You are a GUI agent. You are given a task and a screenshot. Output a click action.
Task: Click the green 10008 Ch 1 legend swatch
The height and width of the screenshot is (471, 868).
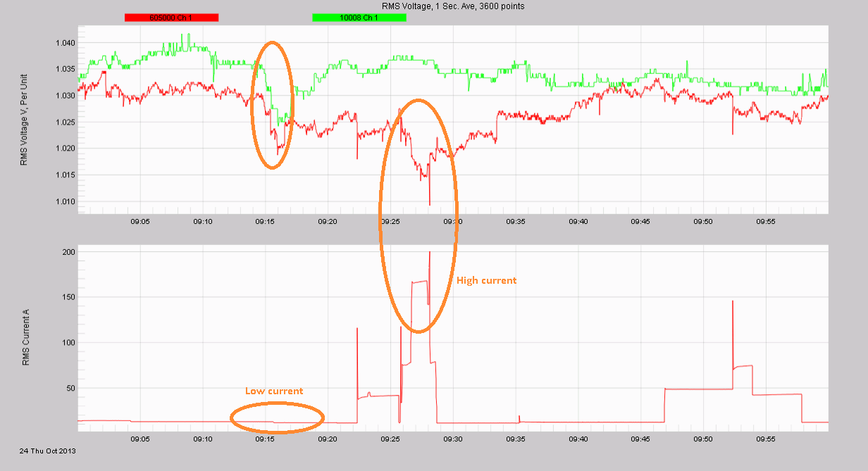point(359,18)
